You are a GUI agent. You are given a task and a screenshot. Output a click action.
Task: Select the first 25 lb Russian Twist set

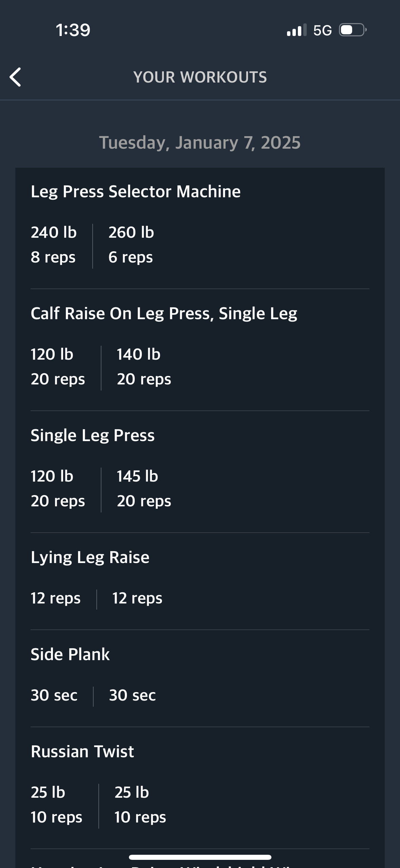pos(56,805)
